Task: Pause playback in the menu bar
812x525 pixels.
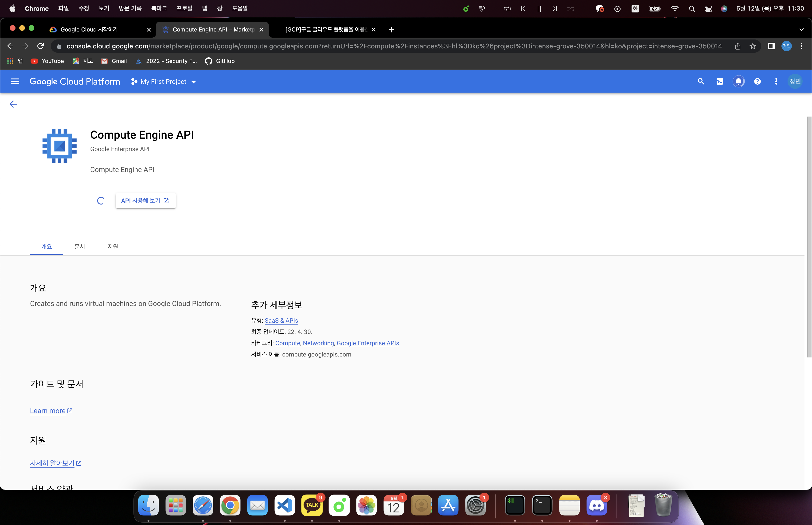Action: (x=539, y=8)
